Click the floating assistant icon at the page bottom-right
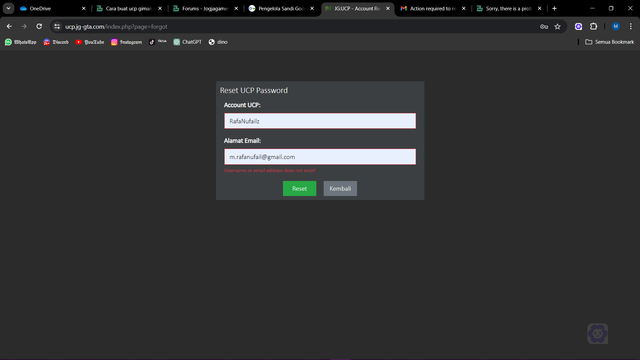This screenshot has width=640, height=360. pos(598,333)
